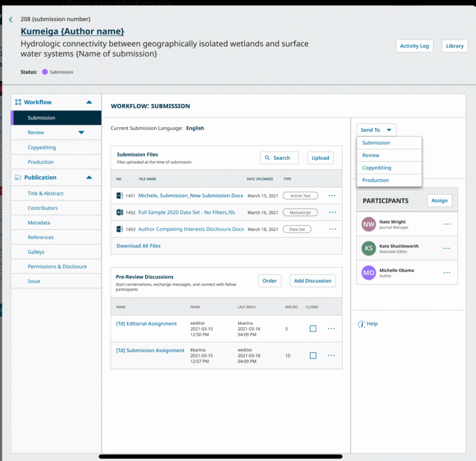476x461 pixels.
Task: Click the back arrow beside submission number
Action: click(x=11, y=20)
